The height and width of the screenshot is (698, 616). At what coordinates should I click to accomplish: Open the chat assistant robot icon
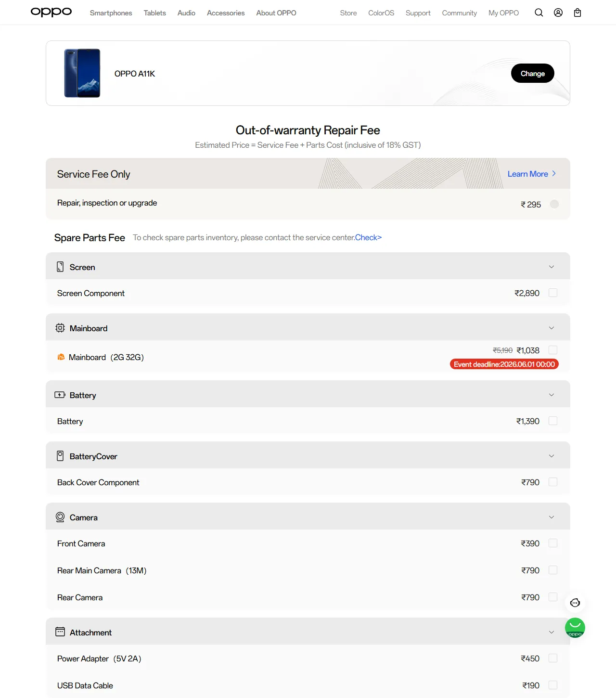pyautogui.click(x=575, y=603)
